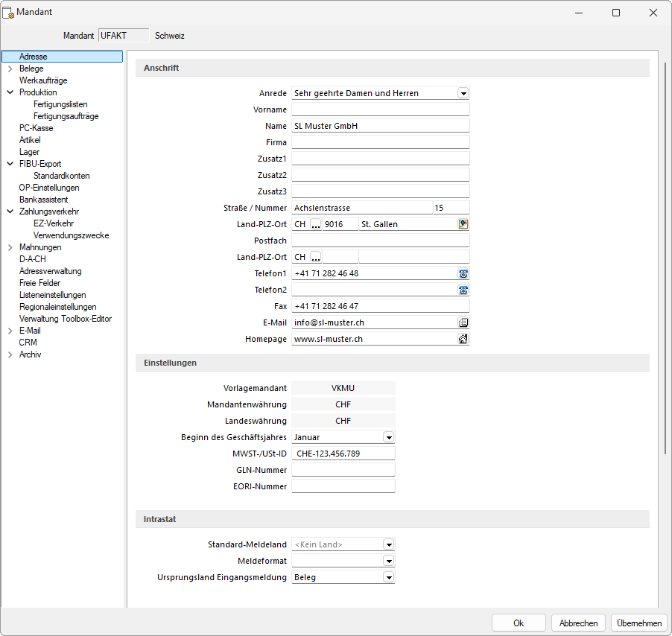Open country lookup button beside Postfach Land-PLZ-Ort
Screen dimensions: 672x636
(x=316, y=257)
